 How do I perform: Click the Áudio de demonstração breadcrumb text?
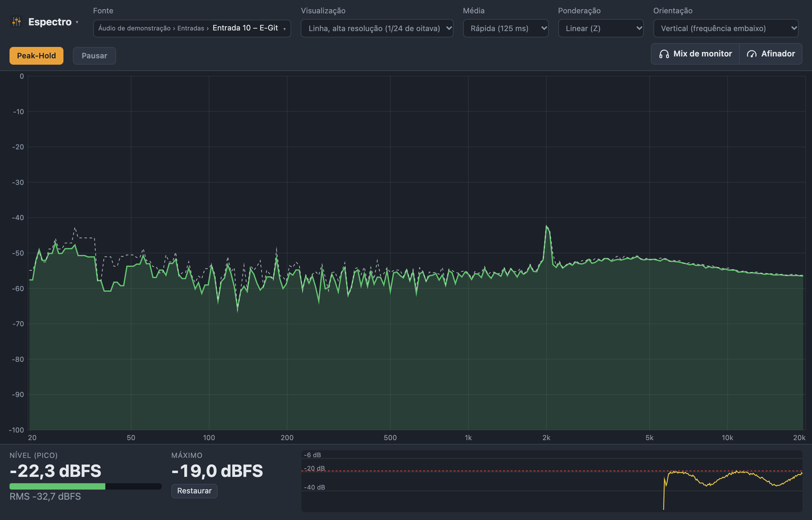(x=134, y=28)
